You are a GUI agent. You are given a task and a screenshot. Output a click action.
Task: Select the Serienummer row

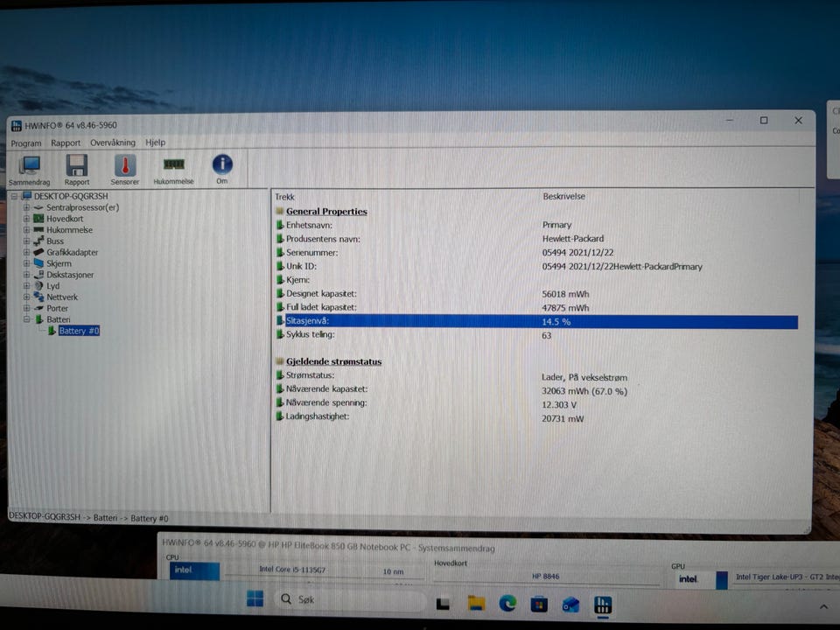click(x=535, y=252)
